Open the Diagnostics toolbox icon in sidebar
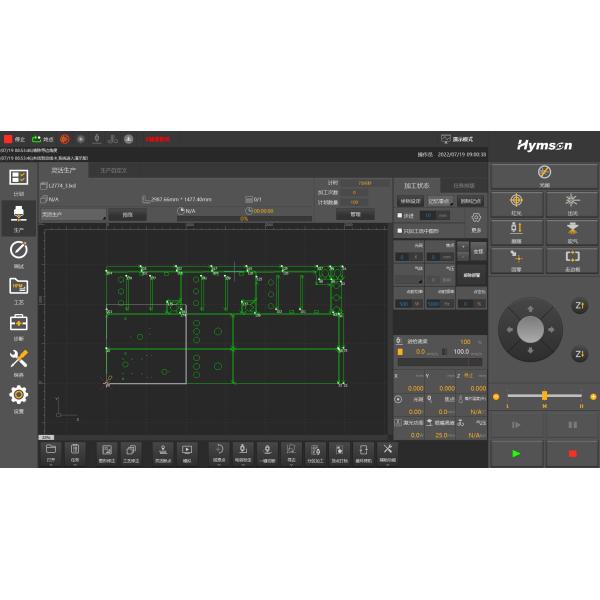Image resolution: width=600 pixels, height=600 pixels. coord(18,325)
